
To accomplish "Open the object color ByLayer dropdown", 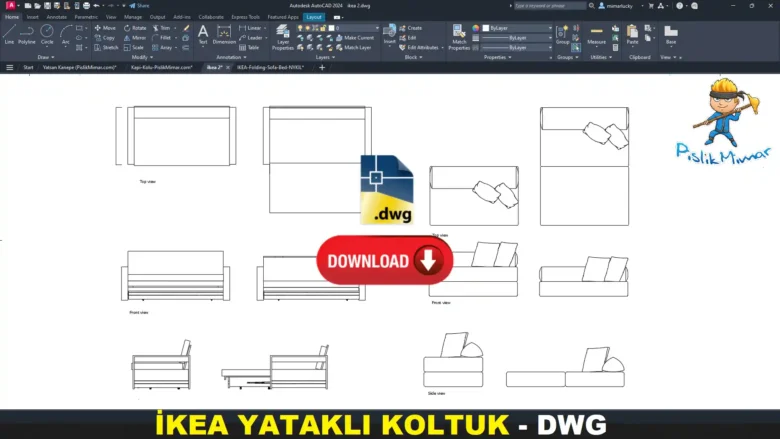I will pyautogui.click(x=517, y=28).
